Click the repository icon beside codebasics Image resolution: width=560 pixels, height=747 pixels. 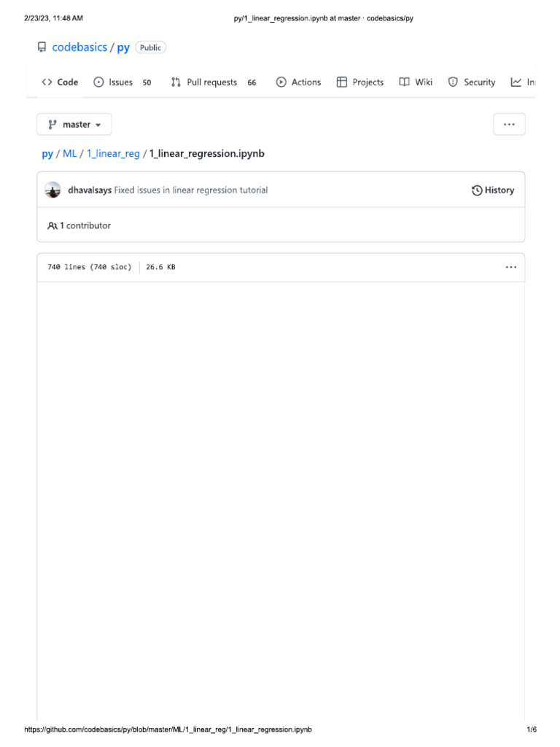coord(42,47)
